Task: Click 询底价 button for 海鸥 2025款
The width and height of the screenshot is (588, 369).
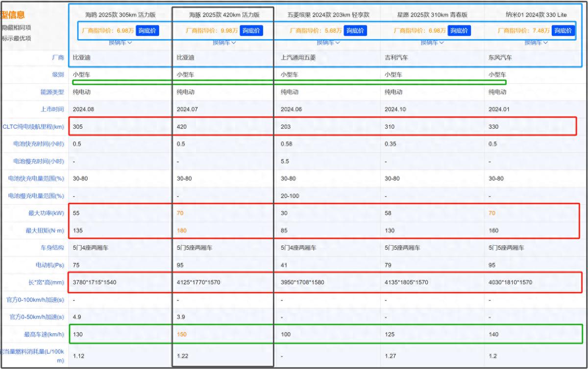Action: point(147,31)
